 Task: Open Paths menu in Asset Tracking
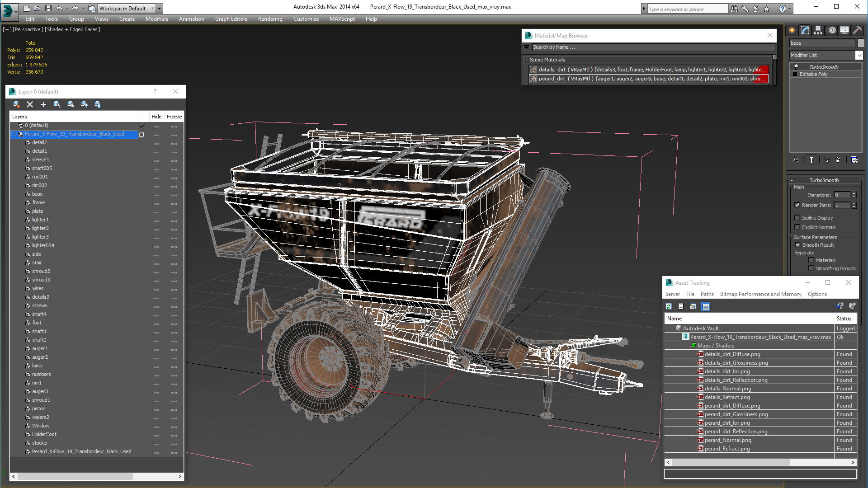pos(707,294)
